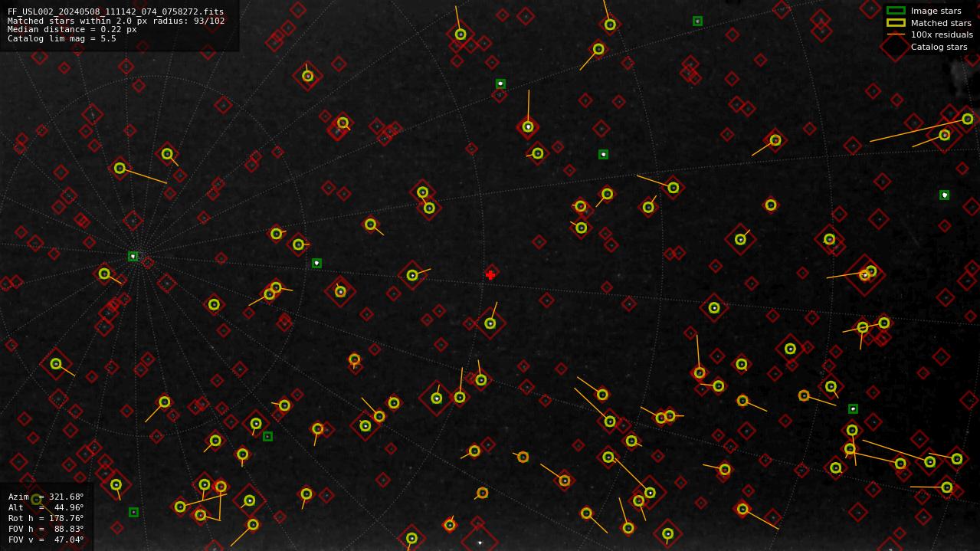Click the FOV v 47.04° readout
980x551 pixels.
click(46, 540)
